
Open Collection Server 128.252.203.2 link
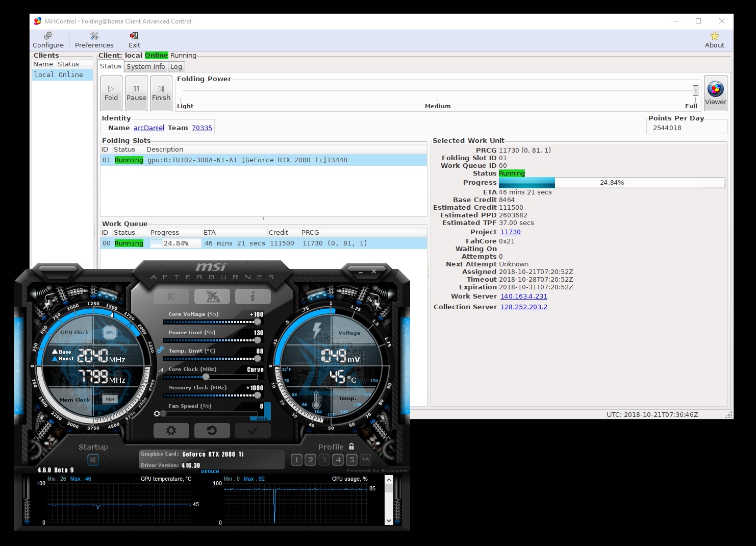524,307
